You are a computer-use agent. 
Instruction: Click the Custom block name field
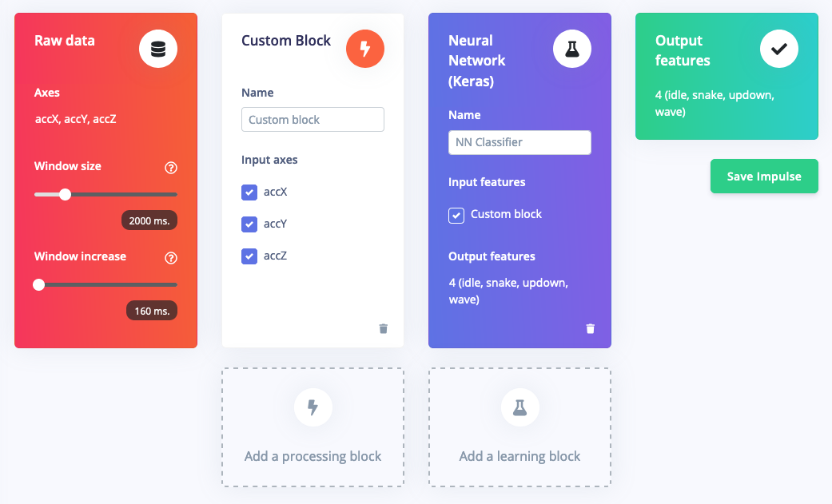pos(312,119)
